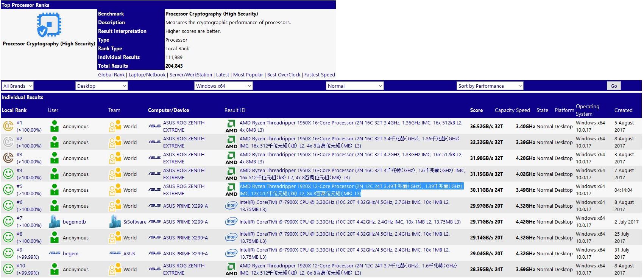Open the Global Rank link

(x=111, y=75)
